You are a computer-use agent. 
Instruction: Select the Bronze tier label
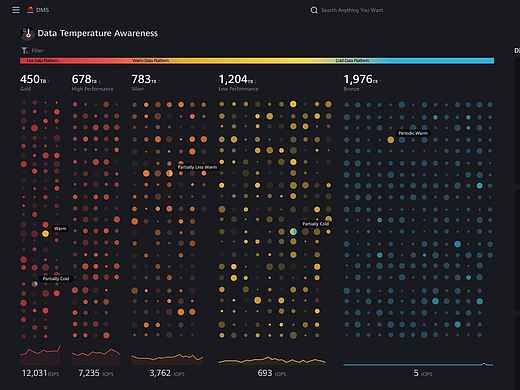pos(351,89)
